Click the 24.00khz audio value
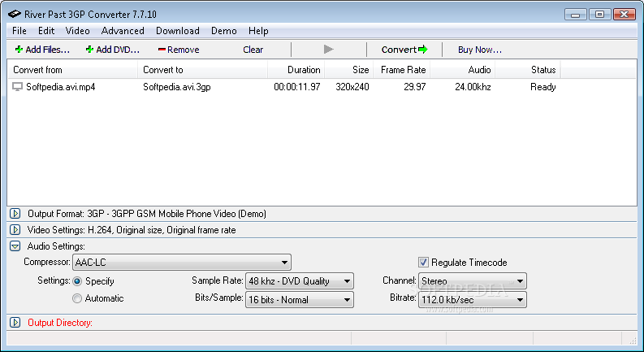 pyautogui.click(x=473, y=87)
